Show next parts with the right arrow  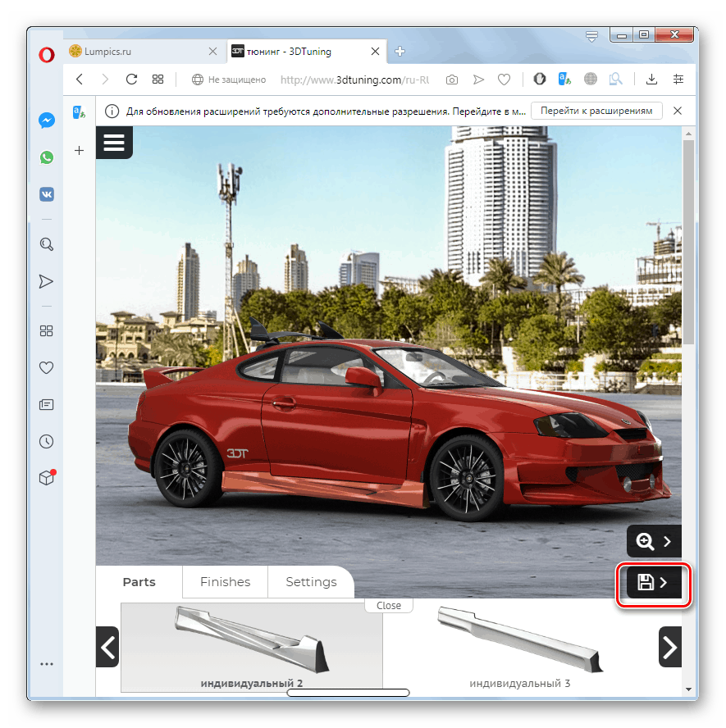click(669, 647)
